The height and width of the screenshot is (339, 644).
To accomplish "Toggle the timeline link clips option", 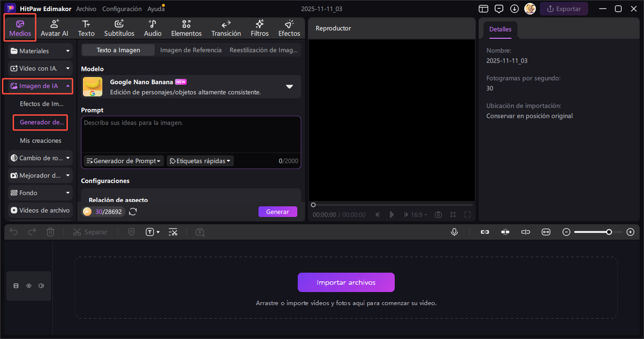I will [485, 232].
